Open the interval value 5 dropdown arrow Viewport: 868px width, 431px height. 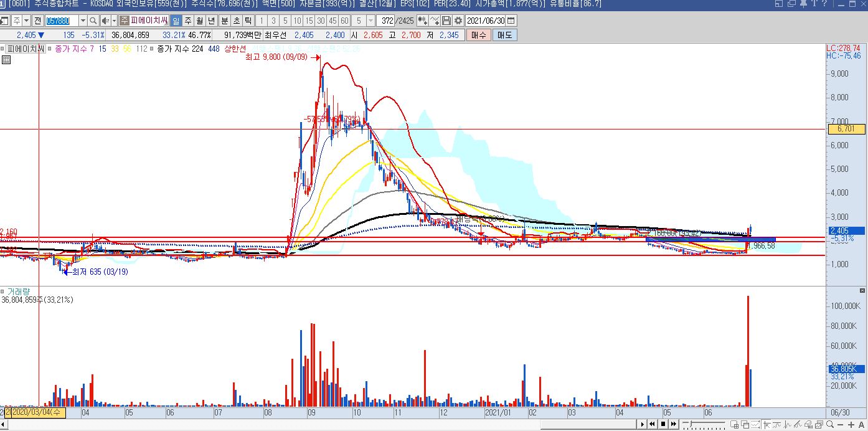370,21
